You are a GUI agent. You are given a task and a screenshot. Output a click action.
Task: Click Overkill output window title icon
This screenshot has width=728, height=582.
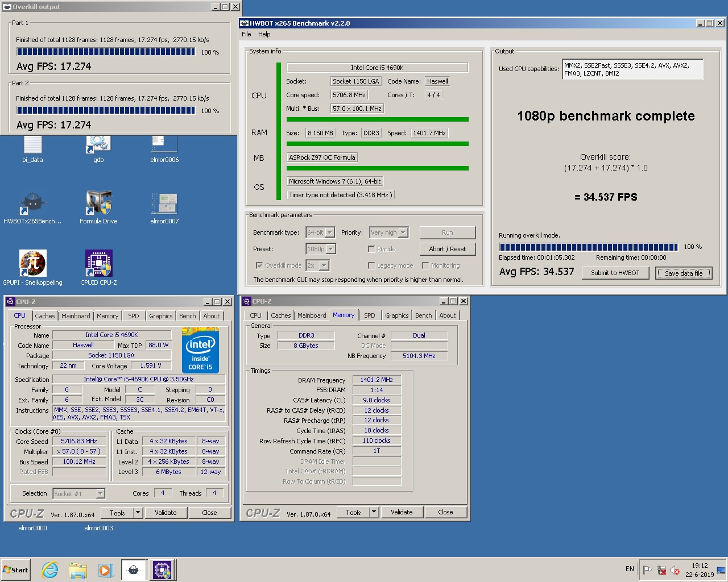7,7
